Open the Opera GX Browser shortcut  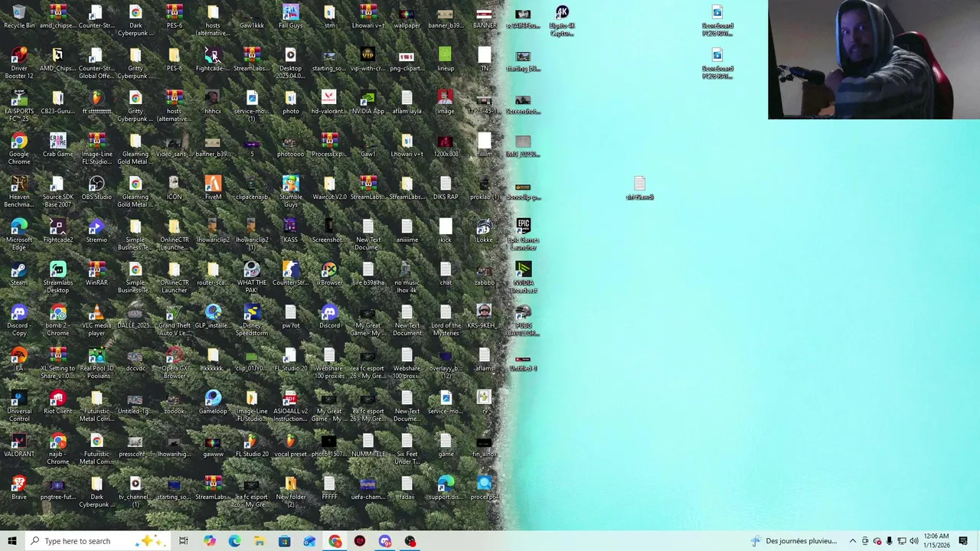[x=175, y=364]
